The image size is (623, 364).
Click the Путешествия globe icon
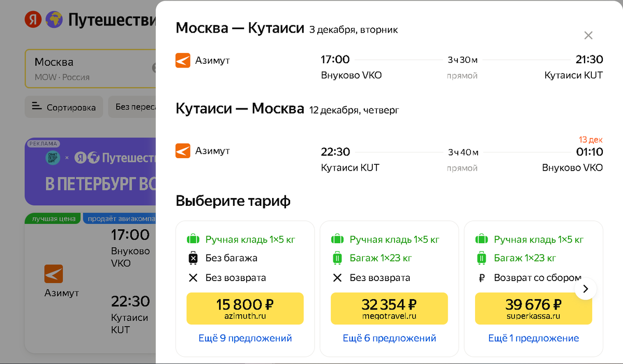coord(54,19)
